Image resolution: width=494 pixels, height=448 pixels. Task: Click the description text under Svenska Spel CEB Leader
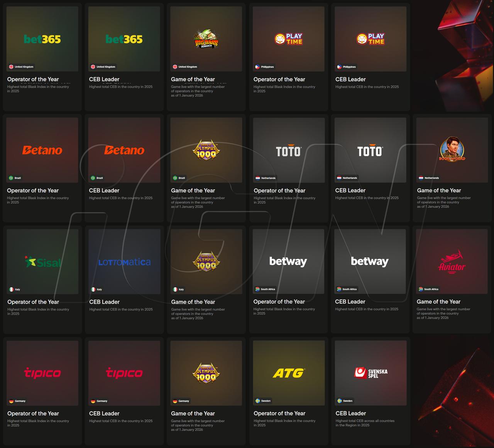365,423
